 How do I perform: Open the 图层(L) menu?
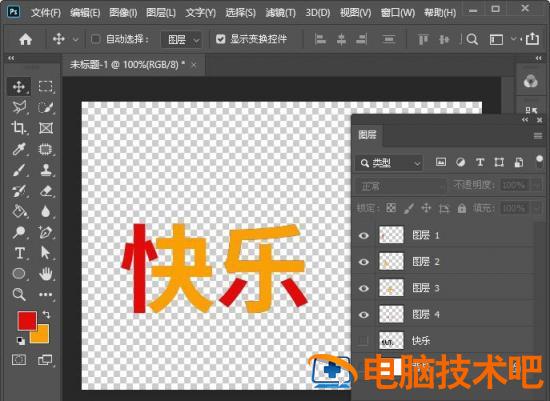pos(161,13)
